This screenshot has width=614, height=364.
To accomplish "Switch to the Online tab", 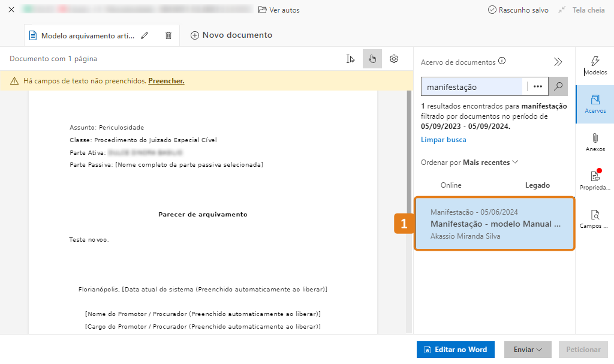I will click(x=451, y=185).
